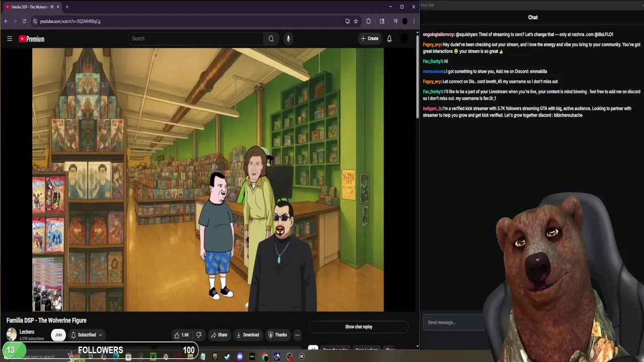Click the '6.27K subscribers' text

click(x=32, y=339)
